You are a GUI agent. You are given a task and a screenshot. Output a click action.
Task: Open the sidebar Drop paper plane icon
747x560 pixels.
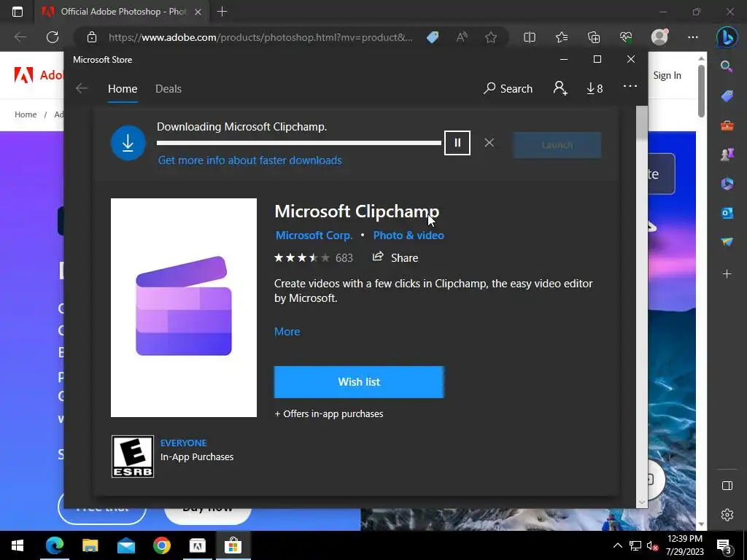coord(727,242)
